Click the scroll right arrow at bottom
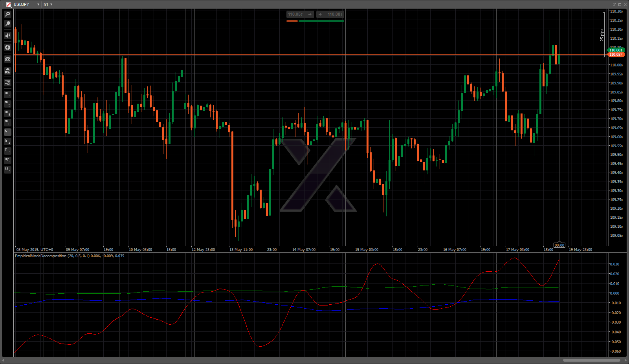629x364 pixels. 625,360
